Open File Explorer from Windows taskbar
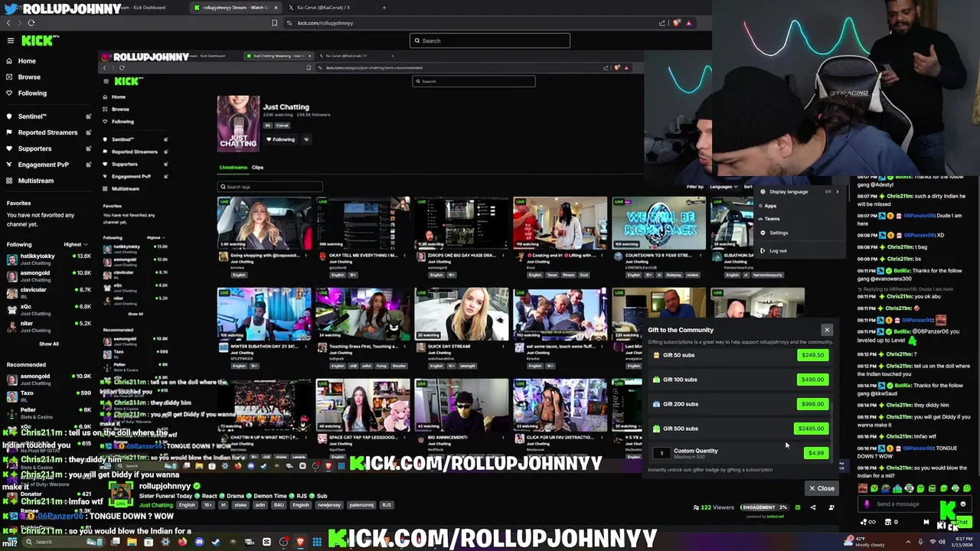 tap(132, 542)
